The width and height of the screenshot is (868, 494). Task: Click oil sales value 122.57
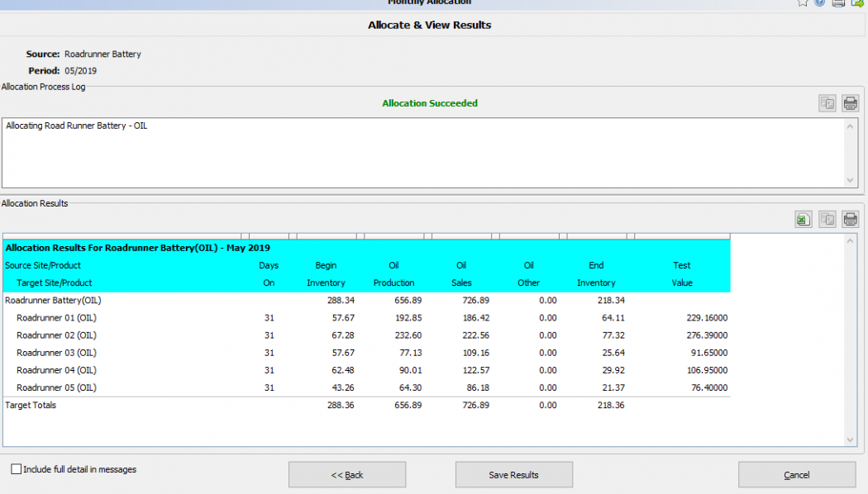[x=475, y=370]
